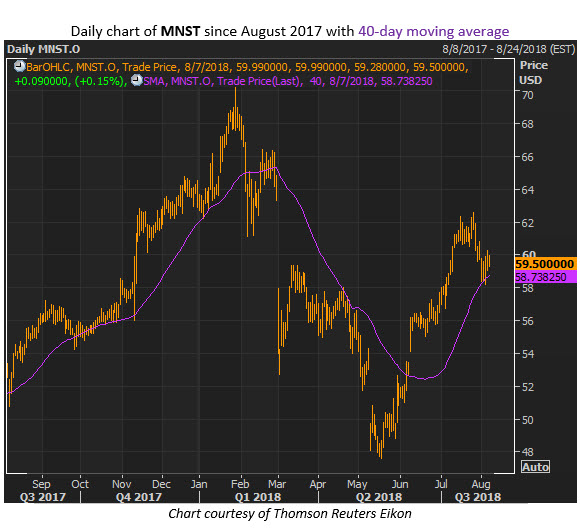Select the orange 59.500000 price tag

click(x=546, y=264)
